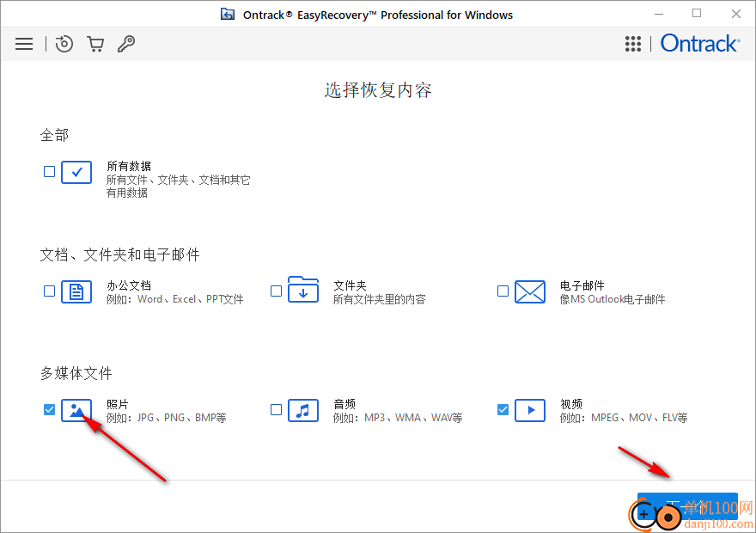Uncheck the 视频 checkbox
756x533 pixels.
tap(503, 410)
